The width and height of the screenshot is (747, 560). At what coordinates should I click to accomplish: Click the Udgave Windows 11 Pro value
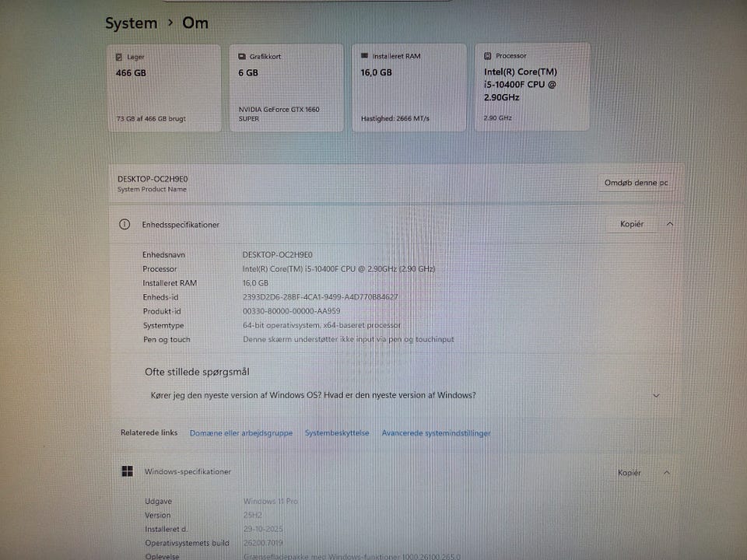point(271,502)
